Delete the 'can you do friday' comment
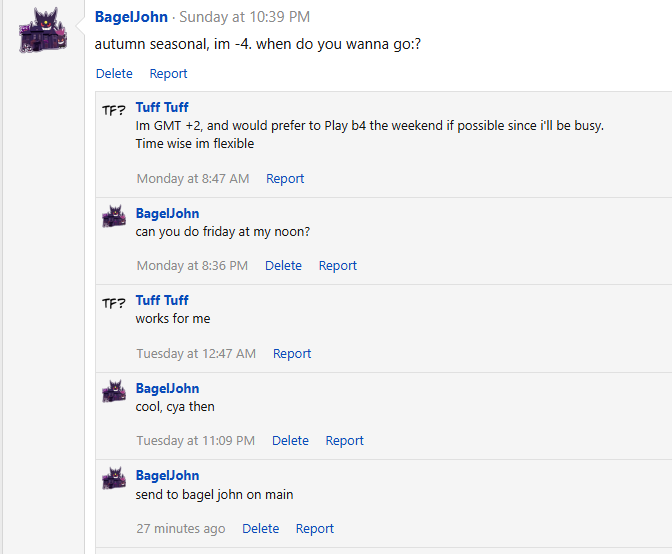The width and height of the screenshot is (672, 554). coord(283,265)
